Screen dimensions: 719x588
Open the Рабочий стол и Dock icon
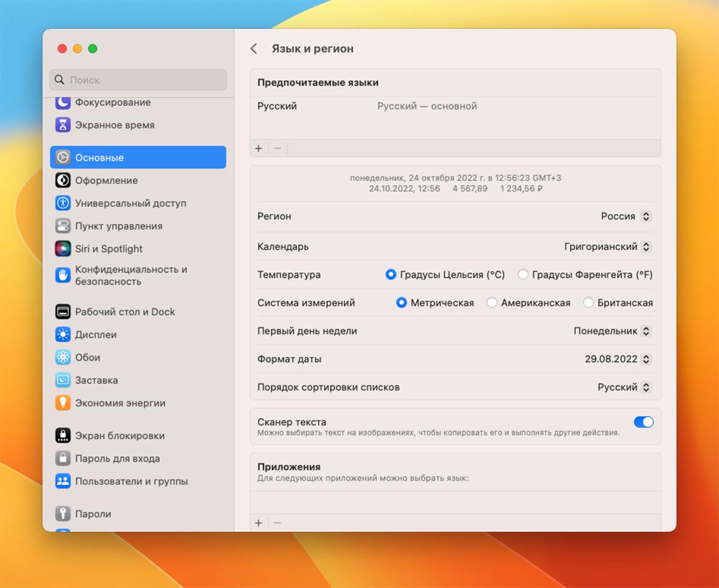63,312
